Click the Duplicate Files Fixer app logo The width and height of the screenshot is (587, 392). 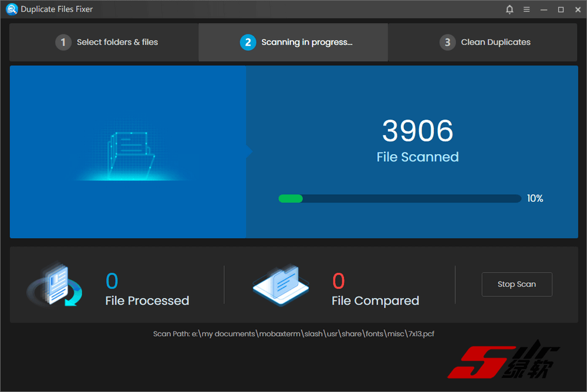click(x=11, y=9)
